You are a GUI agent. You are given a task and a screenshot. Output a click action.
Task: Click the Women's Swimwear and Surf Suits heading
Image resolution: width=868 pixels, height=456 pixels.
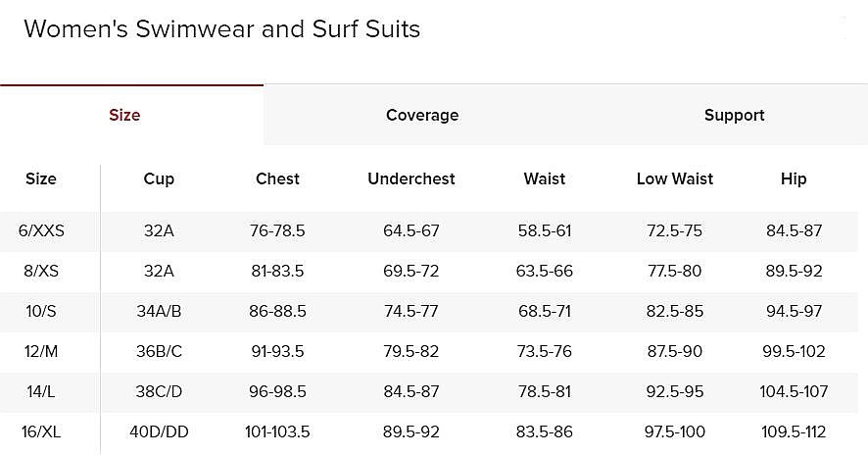(x=222, y=28)
